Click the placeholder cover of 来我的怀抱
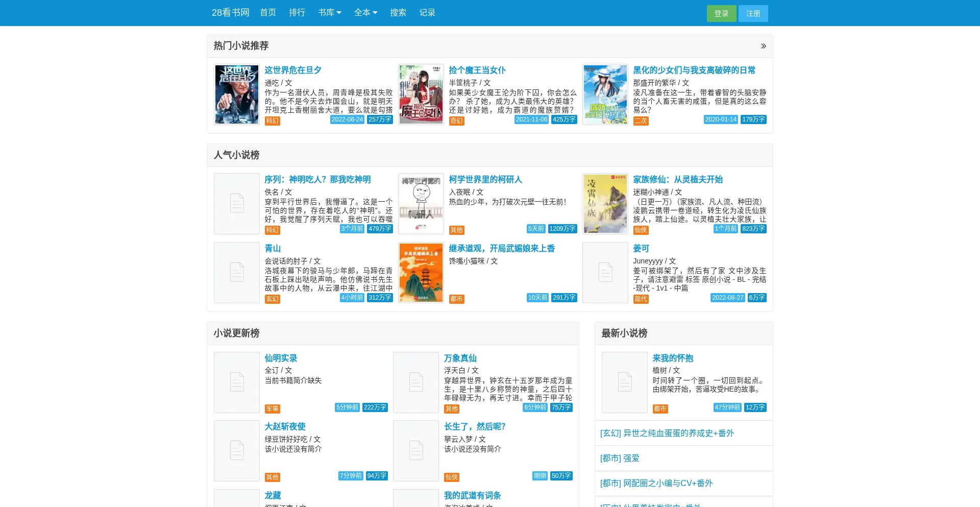 [625, 382]
